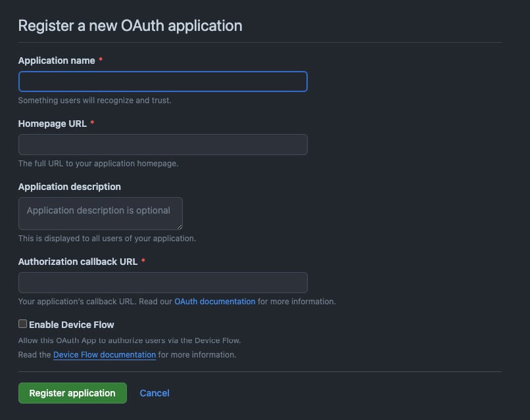The width and height of the screenshot is (530, 420).
Task: Open the Device Flow documentation link
Action: pos(105,355)
